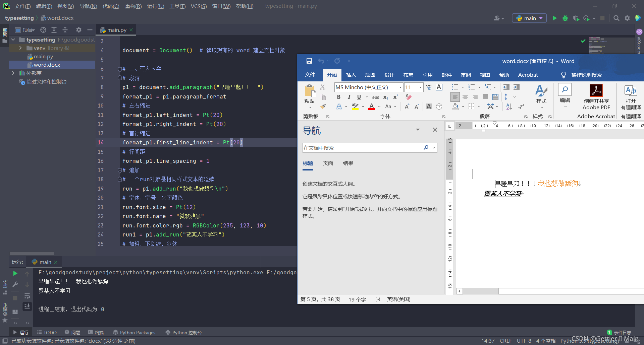Select word.docx in project tree
644x345 pixels.
coord(47,65)
